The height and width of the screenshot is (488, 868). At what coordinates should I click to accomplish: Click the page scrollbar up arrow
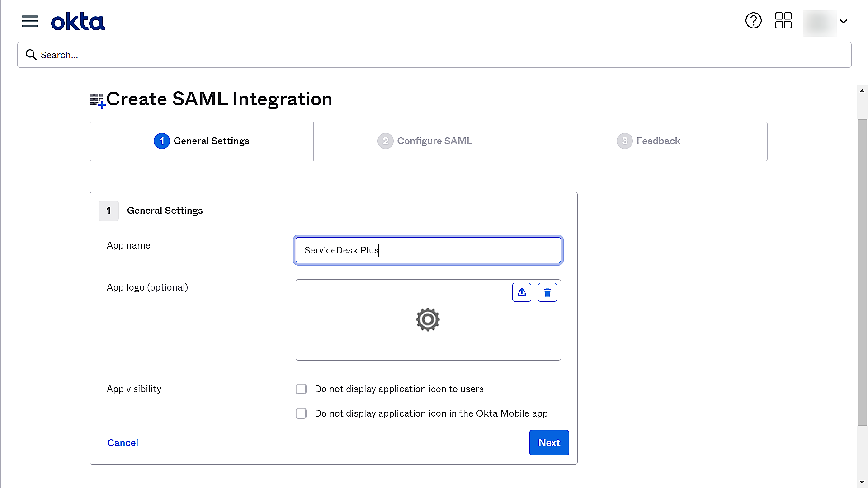coord(862,91)
